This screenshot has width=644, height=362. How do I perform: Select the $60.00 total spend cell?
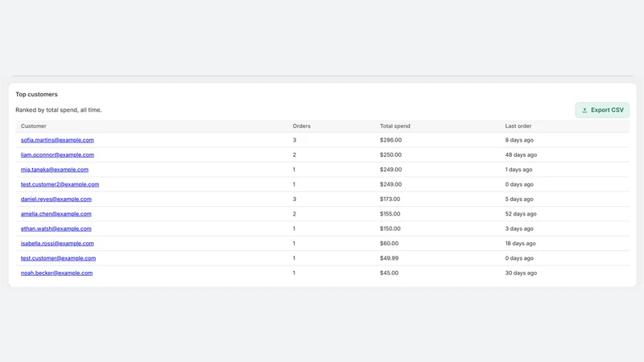[x=389, y=244]
